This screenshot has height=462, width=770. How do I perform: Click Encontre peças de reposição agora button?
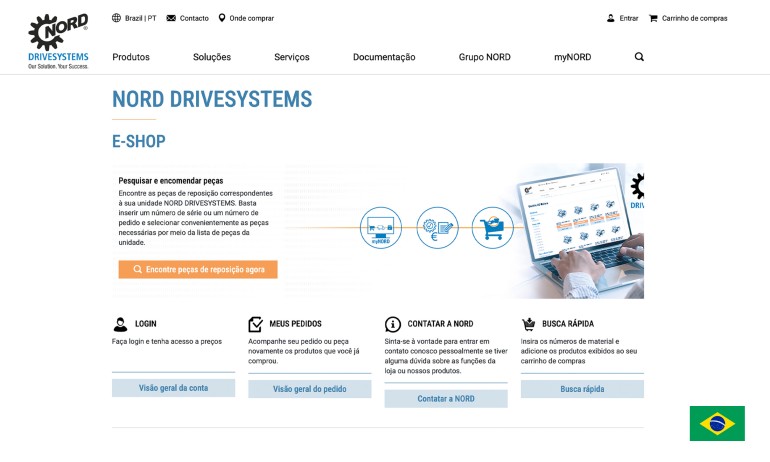pos(198,270)
